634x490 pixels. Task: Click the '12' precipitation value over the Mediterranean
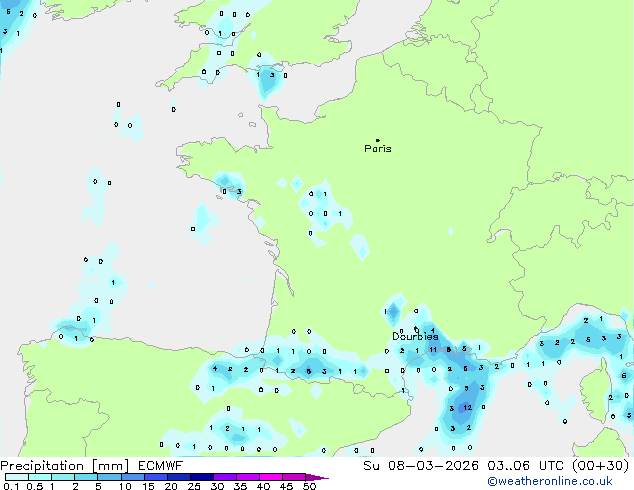(467, 408)
